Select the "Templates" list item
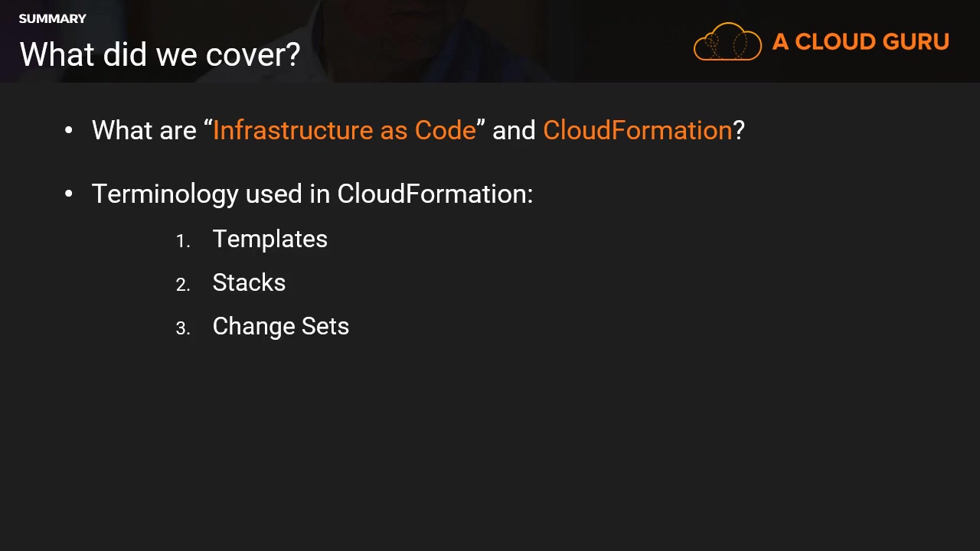 tap(269, 239)
